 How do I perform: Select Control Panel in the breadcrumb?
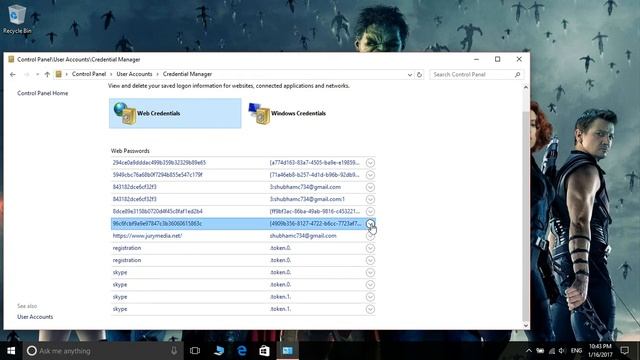89,74
